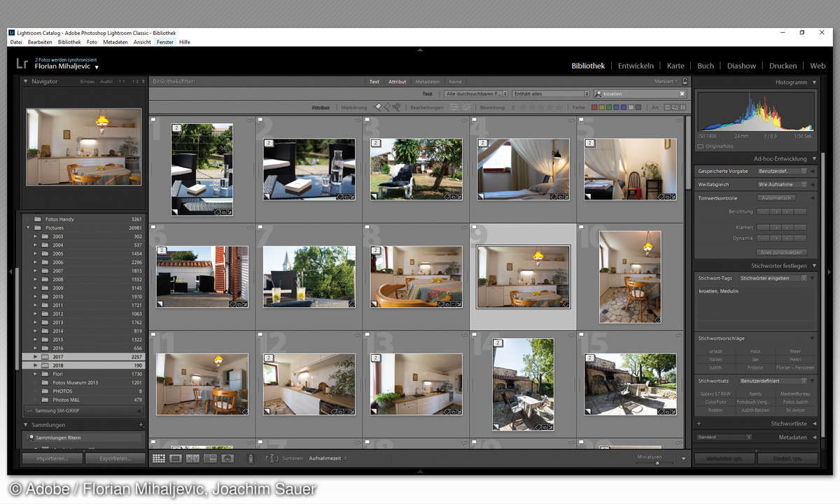Filter by red color label
The width and height of the screenshot is (840, 504).
595,108
